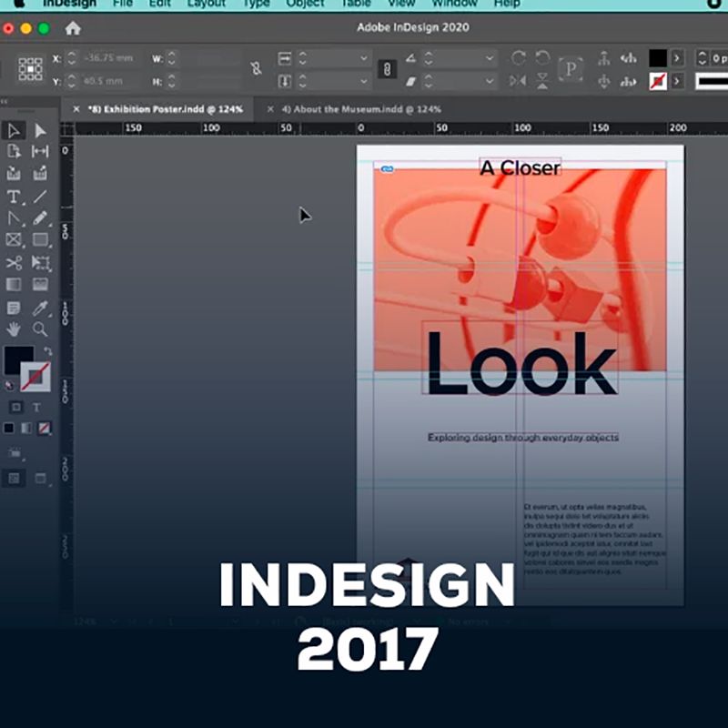Choose the Rectangle Frame tool
This screenshot has height=728, width=728.
coord(14,240)
